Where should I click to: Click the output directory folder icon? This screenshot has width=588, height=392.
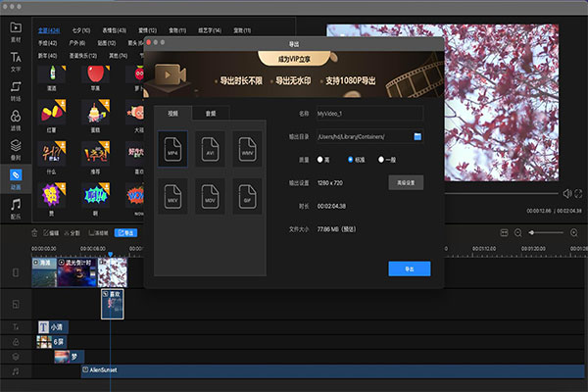pyautogui.click(x=417, y=136)
